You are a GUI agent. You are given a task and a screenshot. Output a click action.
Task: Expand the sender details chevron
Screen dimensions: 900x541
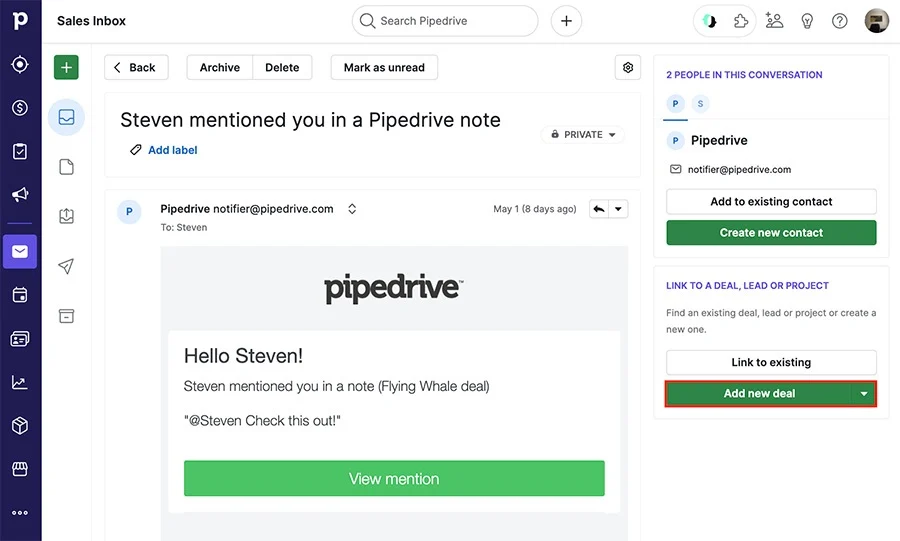(352, 209)
